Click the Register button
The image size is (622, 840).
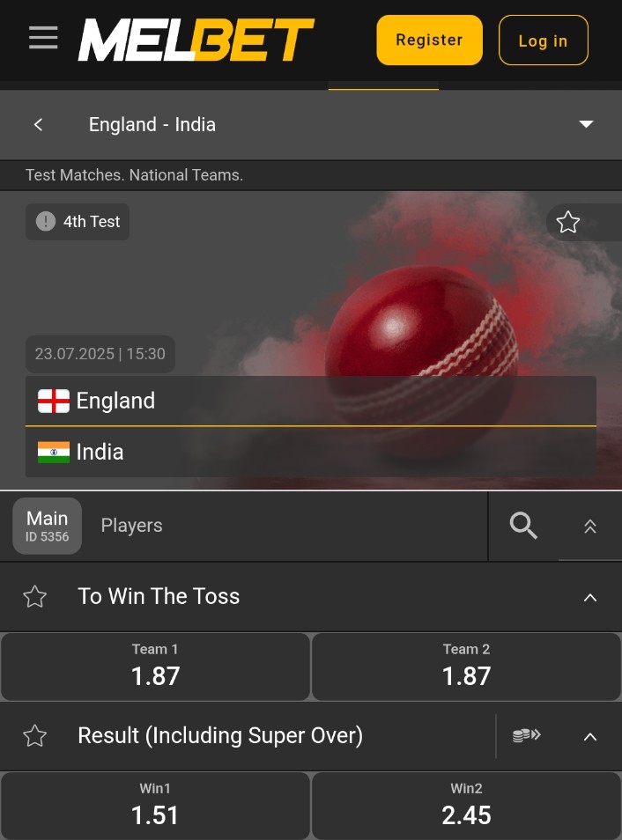(x=429, y=40)
